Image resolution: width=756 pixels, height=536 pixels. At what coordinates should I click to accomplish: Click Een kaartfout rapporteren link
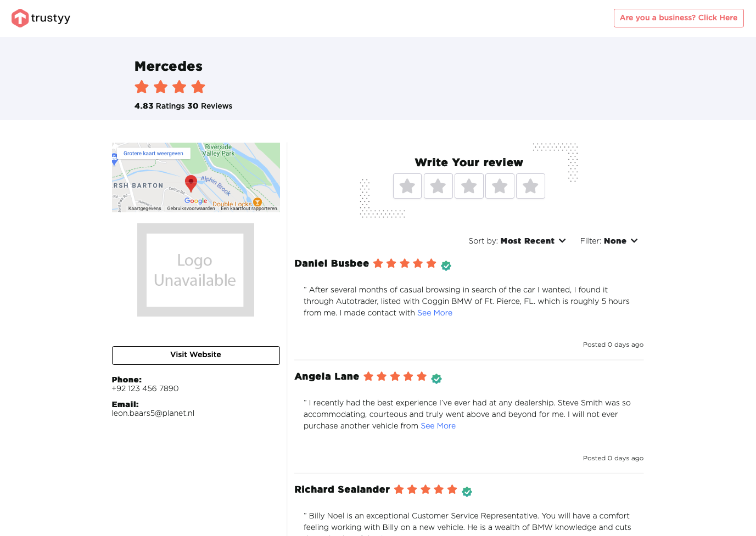(x=249, y=208)
